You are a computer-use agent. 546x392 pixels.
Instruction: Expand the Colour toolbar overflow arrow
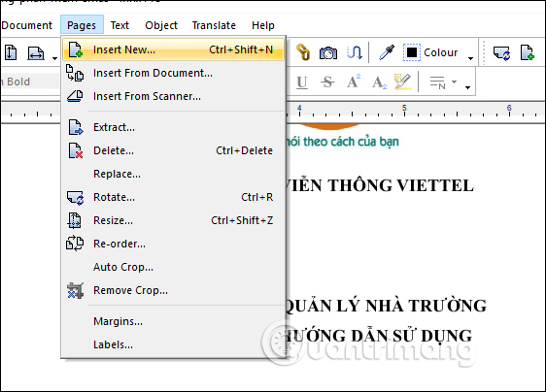point(471,58)
